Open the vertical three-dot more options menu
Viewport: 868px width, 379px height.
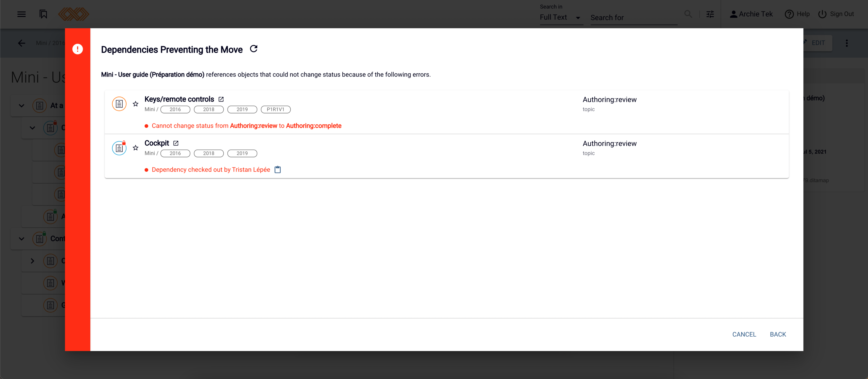click(846, 43)
